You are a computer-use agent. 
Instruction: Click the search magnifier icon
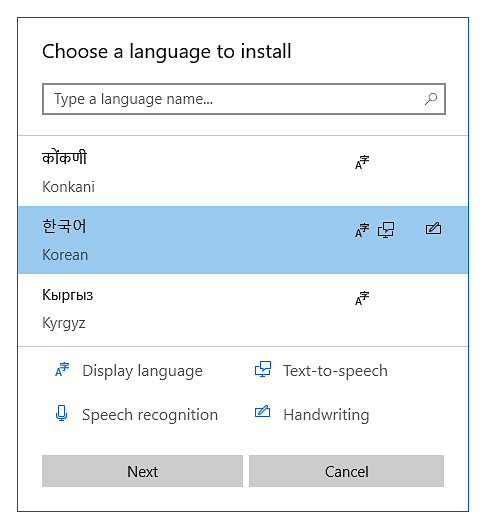pos(431,99)
